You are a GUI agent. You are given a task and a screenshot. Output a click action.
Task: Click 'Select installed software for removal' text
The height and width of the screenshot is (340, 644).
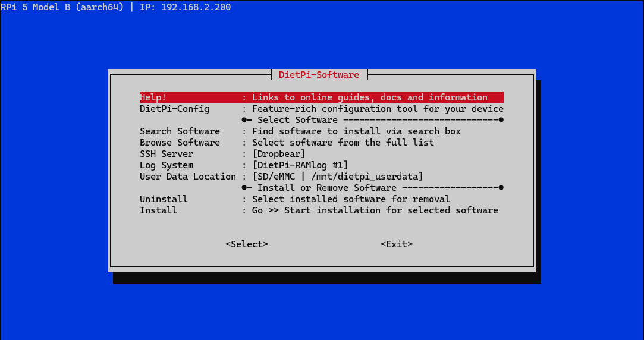[351, 199]
